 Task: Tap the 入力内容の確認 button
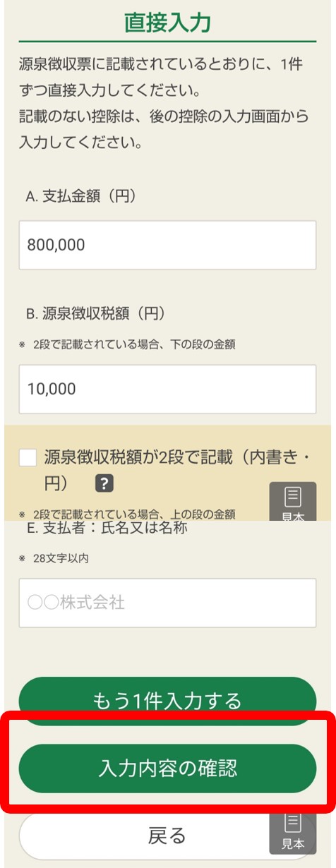pos(167,768)
